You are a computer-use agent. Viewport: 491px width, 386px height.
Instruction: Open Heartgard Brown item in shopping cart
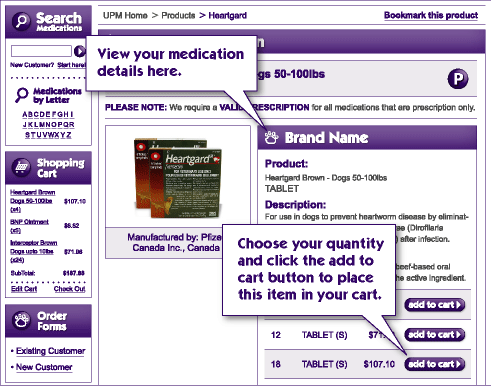coord(32,201)
